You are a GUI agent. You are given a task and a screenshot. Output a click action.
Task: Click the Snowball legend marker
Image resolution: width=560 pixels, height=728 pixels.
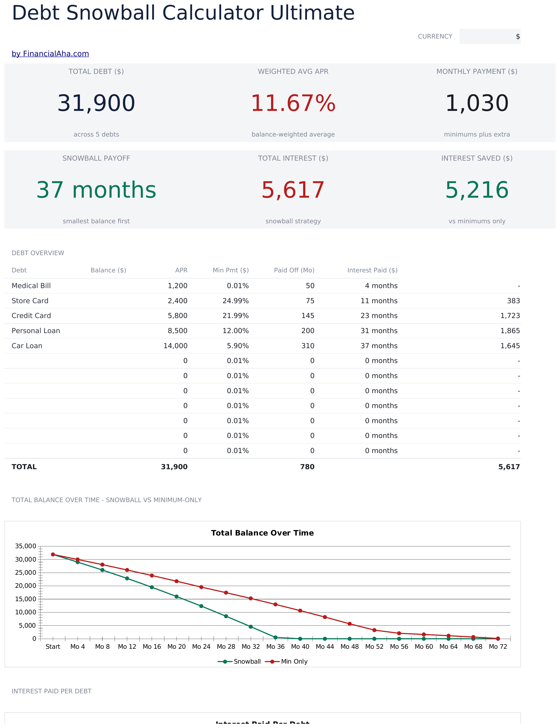click(225, 662)
